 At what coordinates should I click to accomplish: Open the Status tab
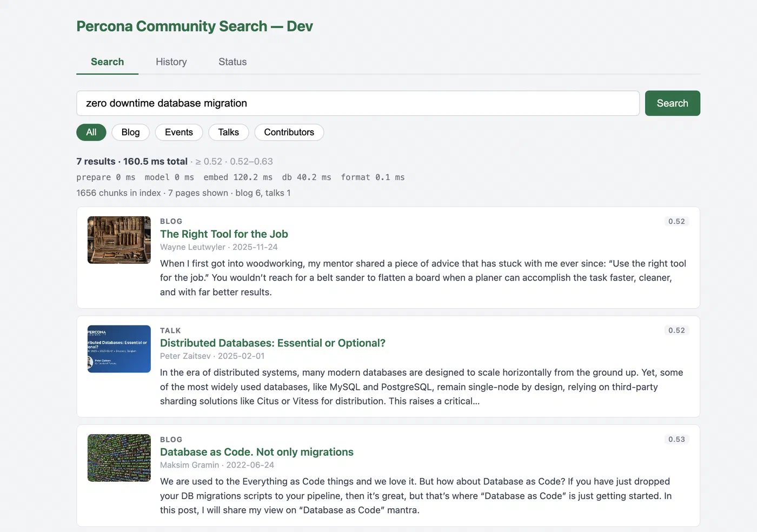coord(233,62)
